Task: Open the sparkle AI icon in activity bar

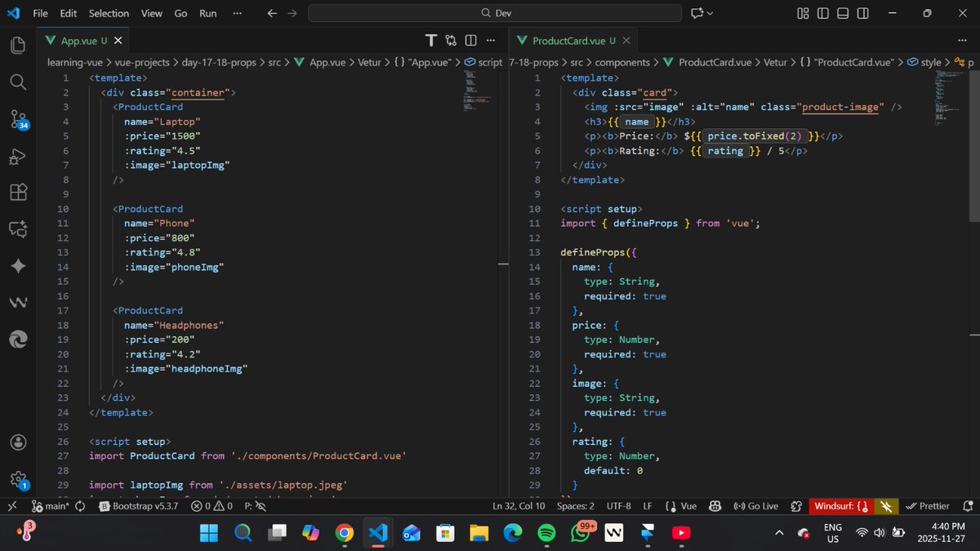Action: pos(17,266)
